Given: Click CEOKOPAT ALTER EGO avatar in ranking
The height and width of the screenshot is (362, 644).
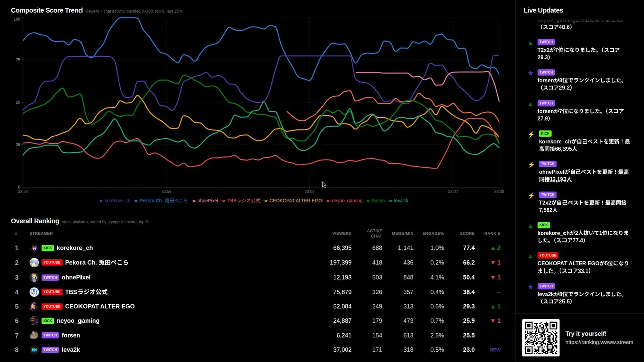Looking at the screenshot, I should click(34, 306).
